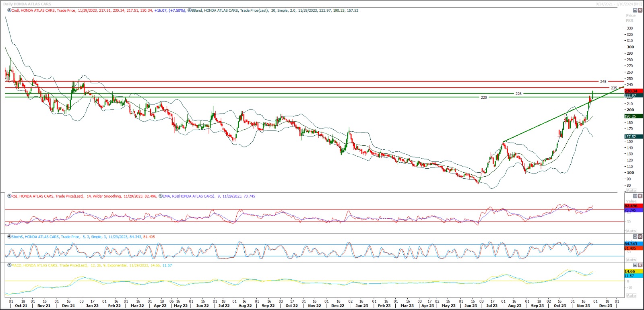Click the Dec 23 label on time axis
The image size is (644, 310).
click(605, 306)
